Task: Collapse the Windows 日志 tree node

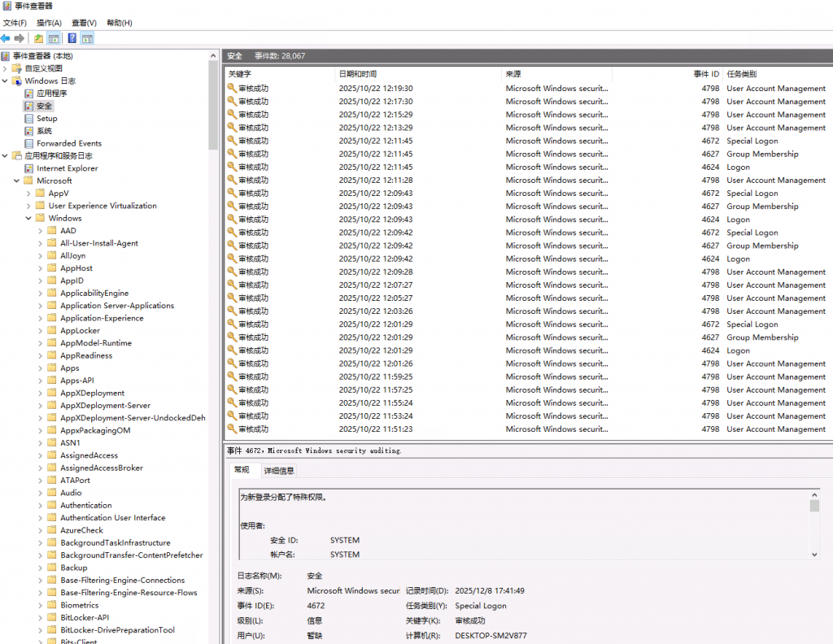Action: tap(6, 81)
